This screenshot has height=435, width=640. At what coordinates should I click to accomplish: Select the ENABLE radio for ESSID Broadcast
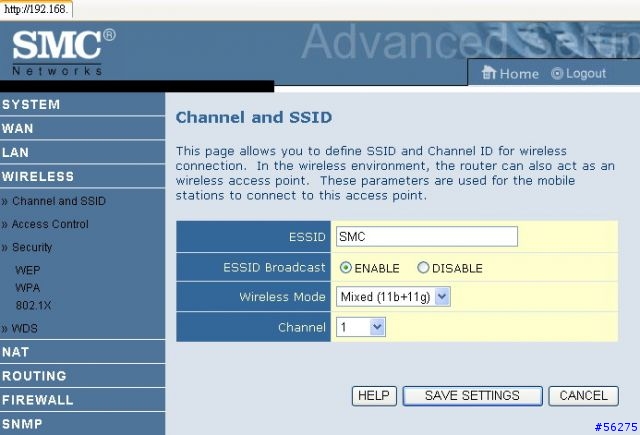(346, 268)
